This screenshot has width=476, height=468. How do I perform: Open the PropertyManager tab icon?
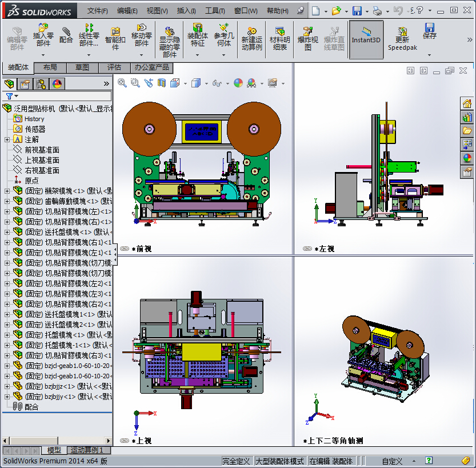click(x=25, y=84)
